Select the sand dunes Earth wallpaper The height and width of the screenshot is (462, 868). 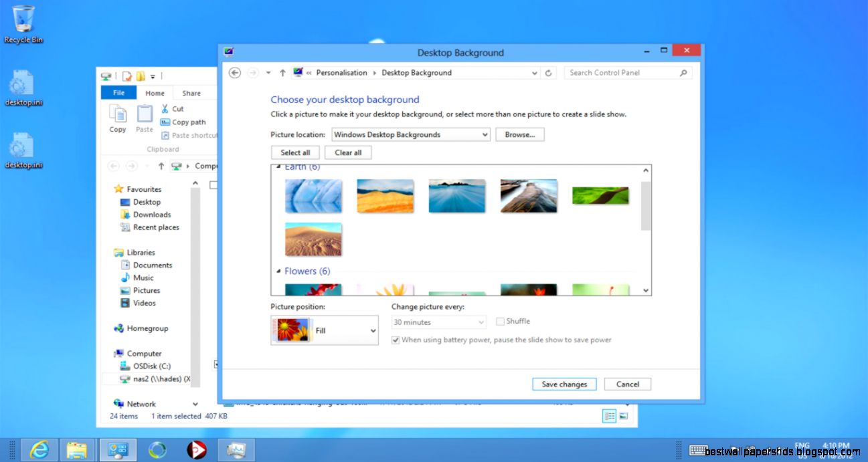313,239
